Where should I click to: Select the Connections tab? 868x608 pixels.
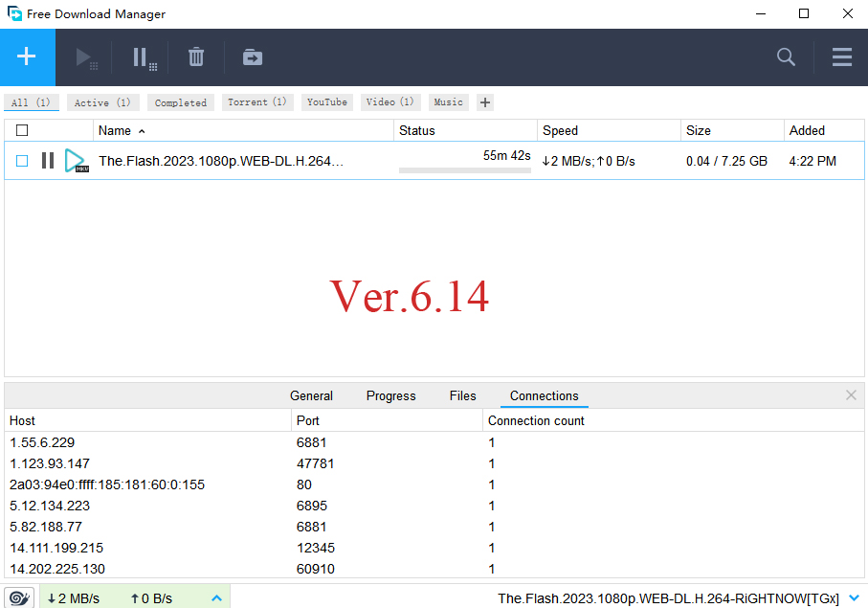coord(545,396)
